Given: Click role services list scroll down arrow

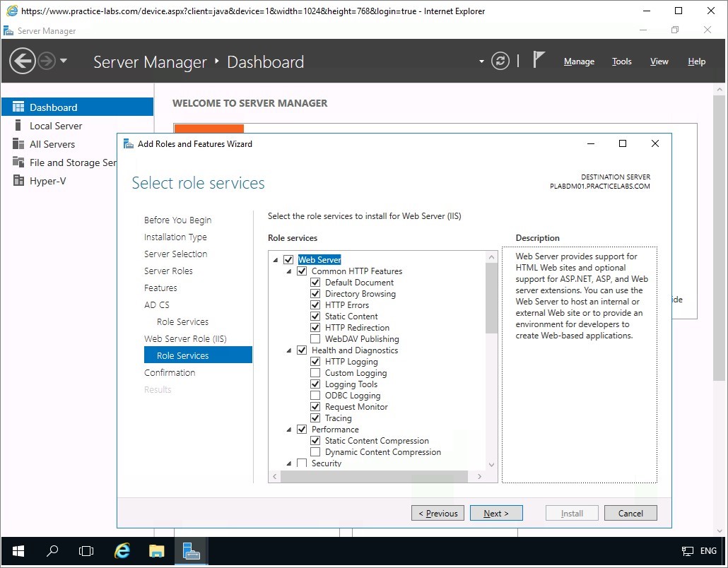Looking at the screenshot, I should (x=492, y=465).
